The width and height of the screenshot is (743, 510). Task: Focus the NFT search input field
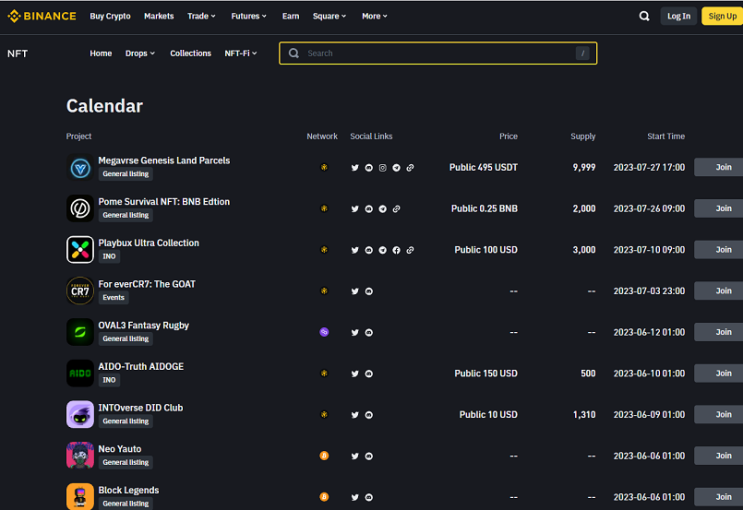pyautogui.click(x=438, y=53)
